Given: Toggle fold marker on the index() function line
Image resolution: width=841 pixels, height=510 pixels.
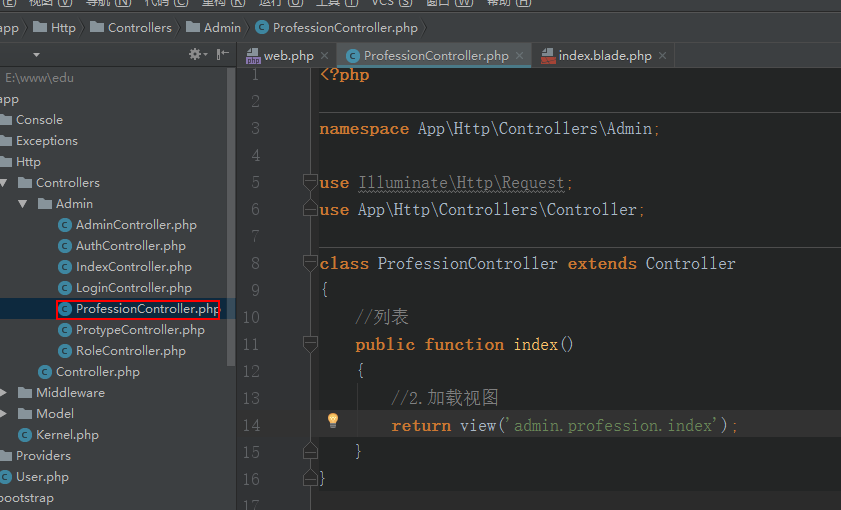Looking at the screenshot, I should [x=310, y=344].
